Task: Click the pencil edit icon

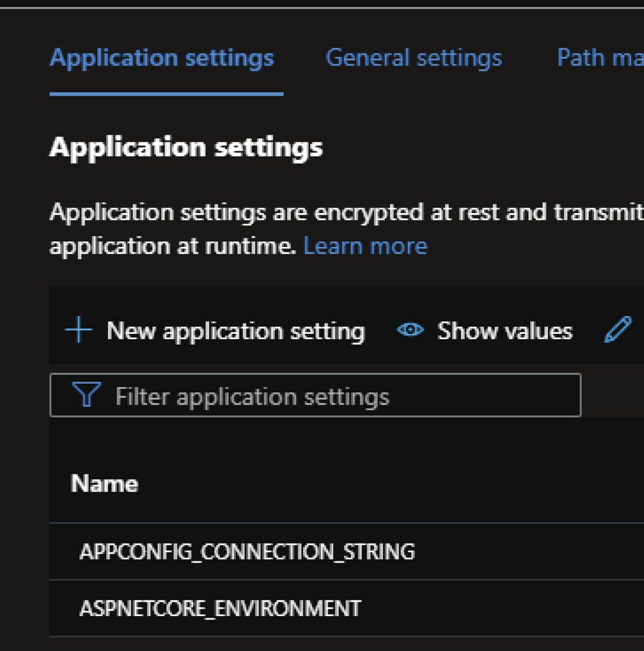Action: pos(618,330)
